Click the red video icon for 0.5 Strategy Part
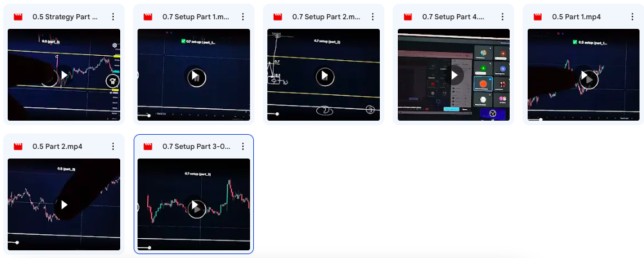Screen dimensions: 644x258 pyautogui.click(x=17, y=17)
